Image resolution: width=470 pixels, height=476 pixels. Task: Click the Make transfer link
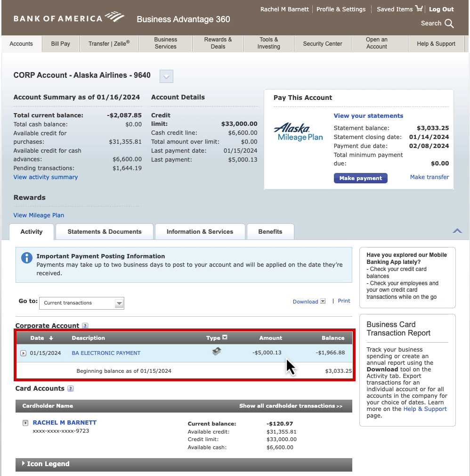429,177
